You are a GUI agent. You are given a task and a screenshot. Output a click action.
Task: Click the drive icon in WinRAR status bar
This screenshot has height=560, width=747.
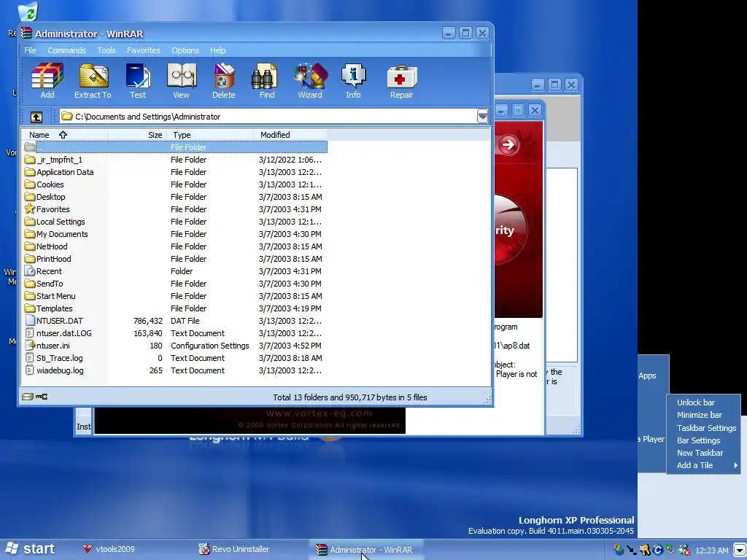28,397
